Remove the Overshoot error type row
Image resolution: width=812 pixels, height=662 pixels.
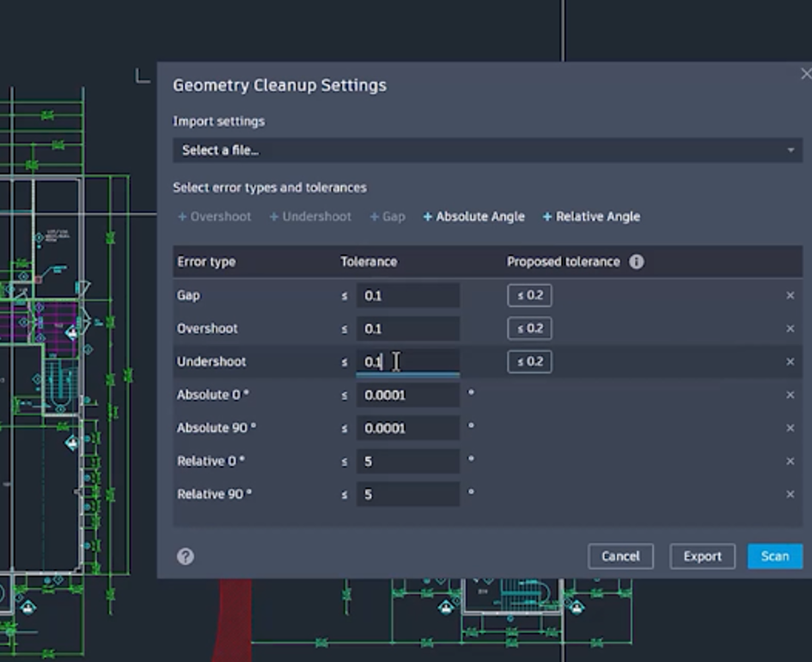point(790,328)
